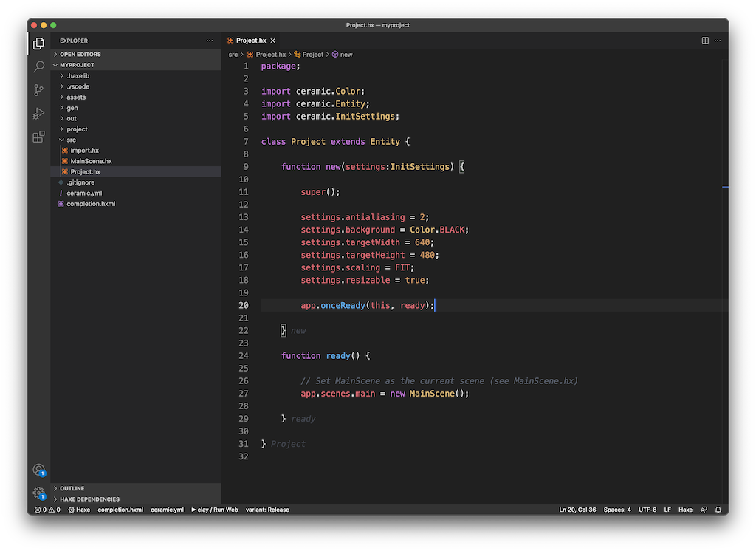Open completion.hxml in the file tree
The image size is (756, 551).
136,204
